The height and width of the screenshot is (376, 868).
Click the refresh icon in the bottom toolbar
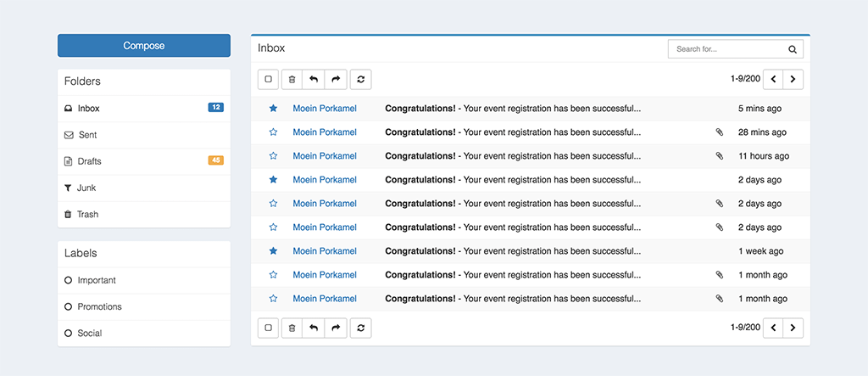361,328
